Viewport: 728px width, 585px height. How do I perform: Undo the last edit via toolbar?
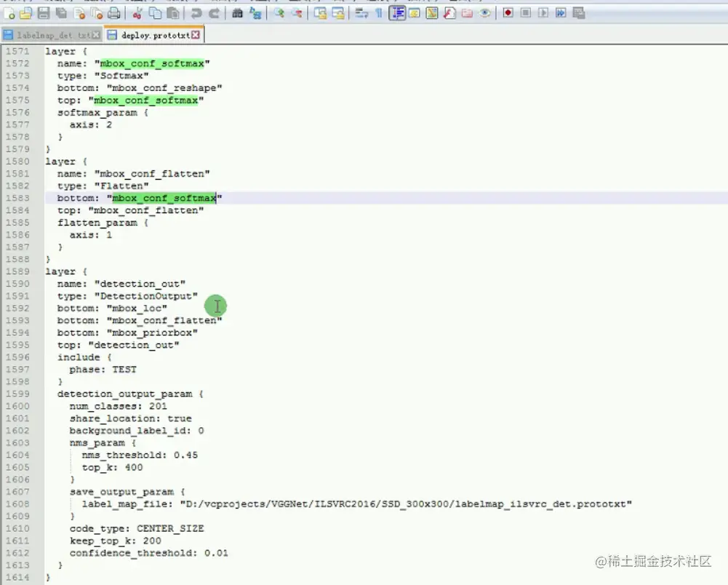coord(196,14)
